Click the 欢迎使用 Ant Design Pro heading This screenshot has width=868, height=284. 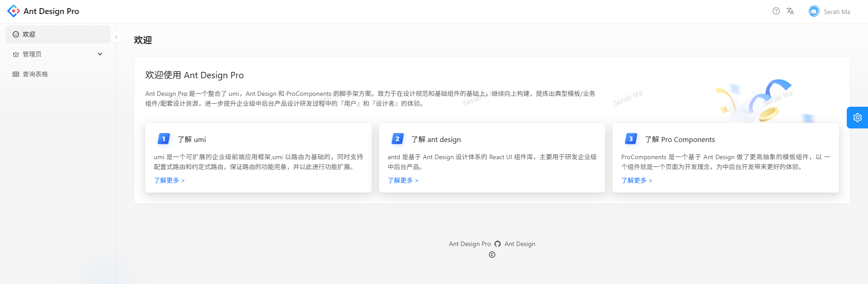(194, 75)
